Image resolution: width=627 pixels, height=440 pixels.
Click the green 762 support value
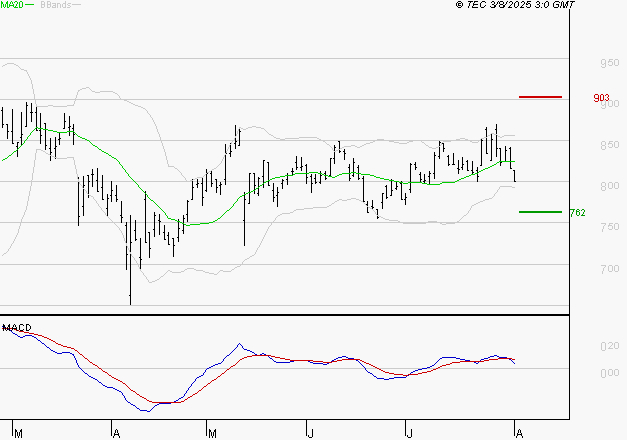(x=578, y=213)
